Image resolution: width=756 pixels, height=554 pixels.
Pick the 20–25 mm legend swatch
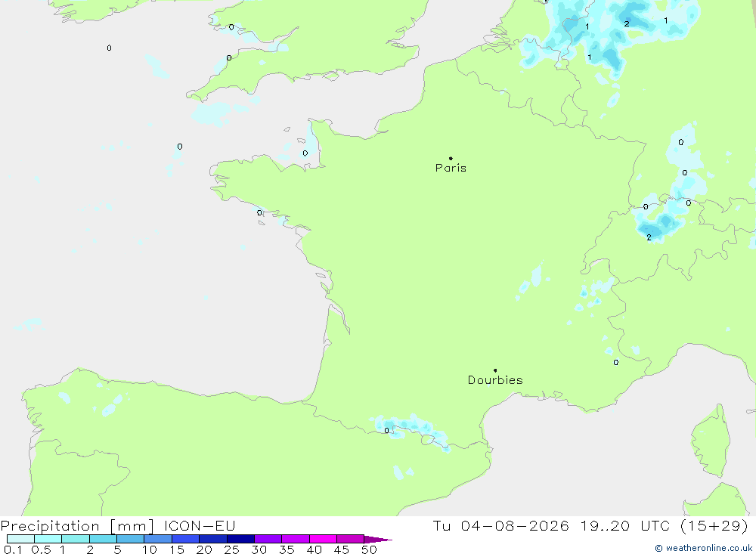pyautogui.click(x=212, y=539)
